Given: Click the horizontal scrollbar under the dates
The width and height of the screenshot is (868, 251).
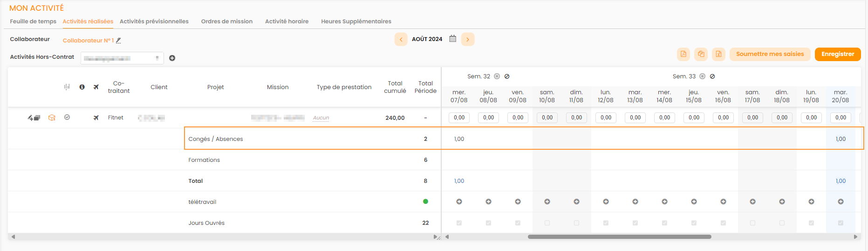Looking at the screenshot, I should click(619, 237).
